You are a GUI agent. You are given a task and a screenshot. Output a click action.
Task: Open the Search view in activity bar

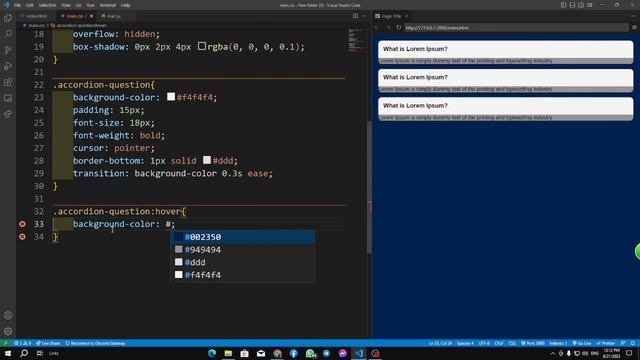coord(8,34)
